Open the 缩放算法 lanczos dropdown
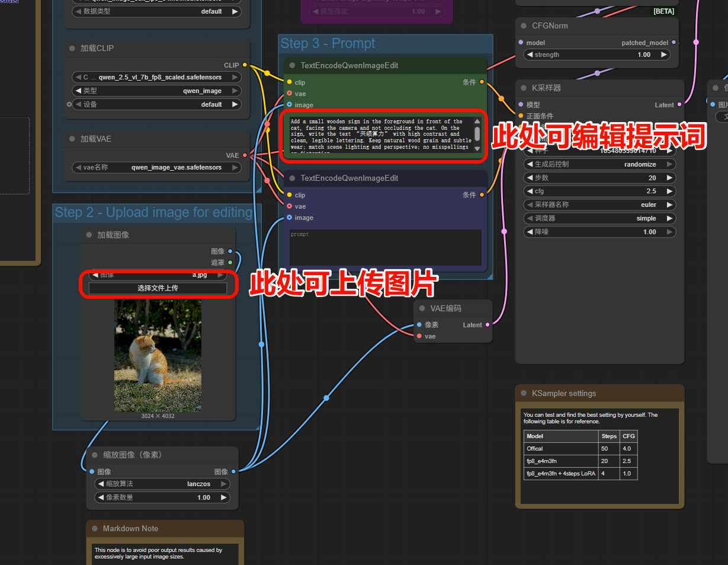This screenshot has height=565, width=728. tap(162, 484)
